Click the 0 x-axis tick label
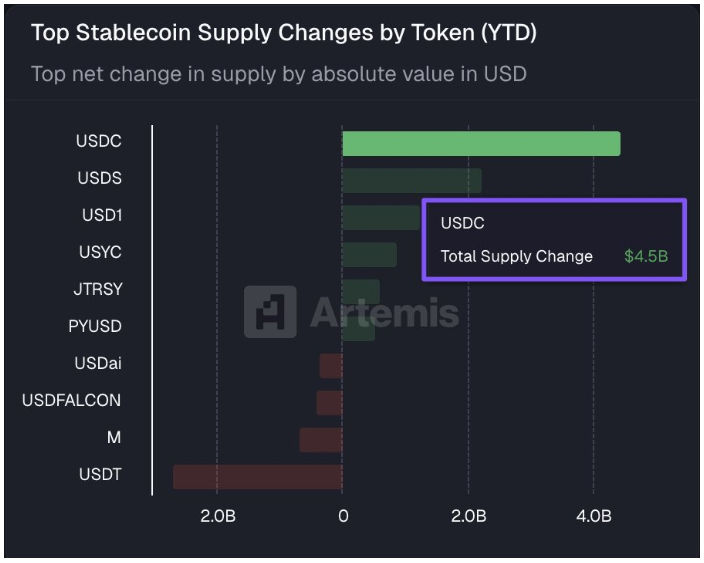This screenshot has height=563, width=704. point(343,516)
